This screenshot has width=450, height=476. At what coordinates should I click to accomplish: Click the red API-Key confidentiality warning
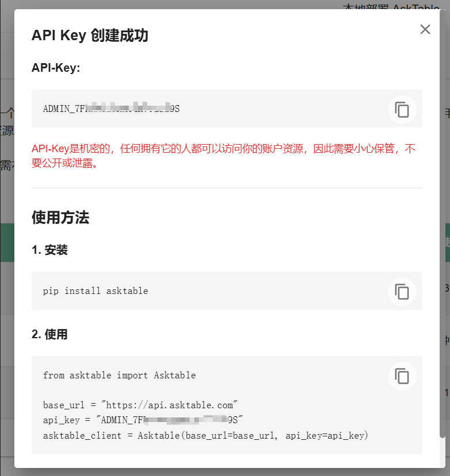[x=224, y=156]
